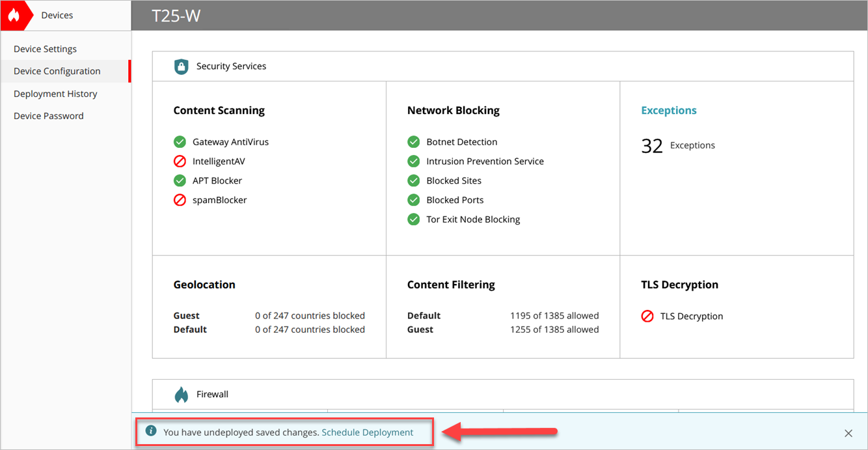
Task: Expand the Content Scanning panel
Action: point(219,110)
